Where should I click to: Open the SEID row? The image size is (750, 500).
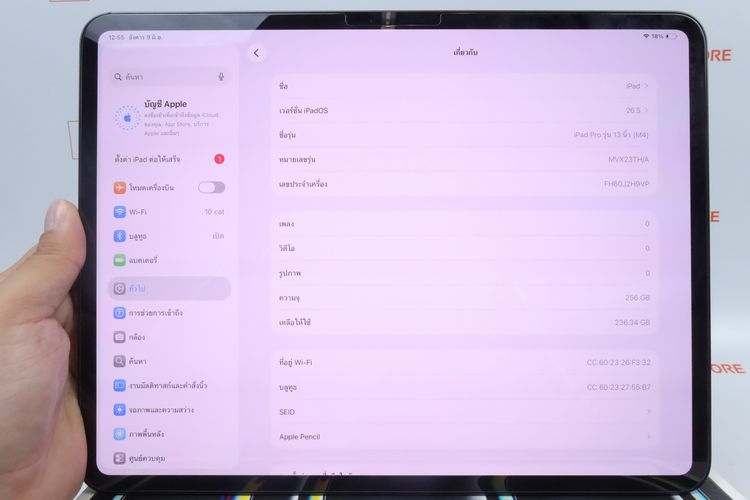[x=464, y=412]
